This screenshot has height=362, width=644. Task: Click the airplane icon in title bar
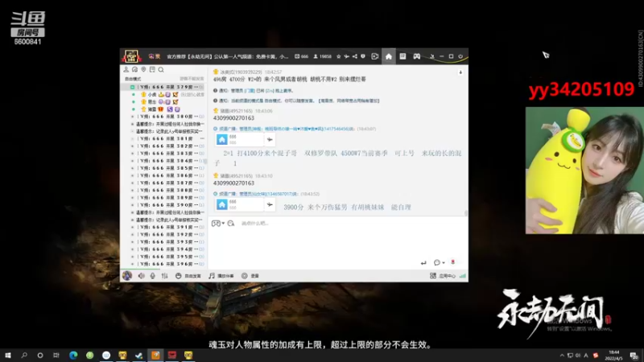point(347,56)
